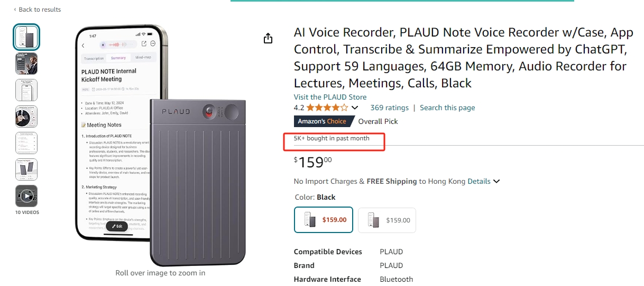The height and width of the screenshot is (286, 644).
Task: Click the star rating icons
Action: click(x=327, y=108)
